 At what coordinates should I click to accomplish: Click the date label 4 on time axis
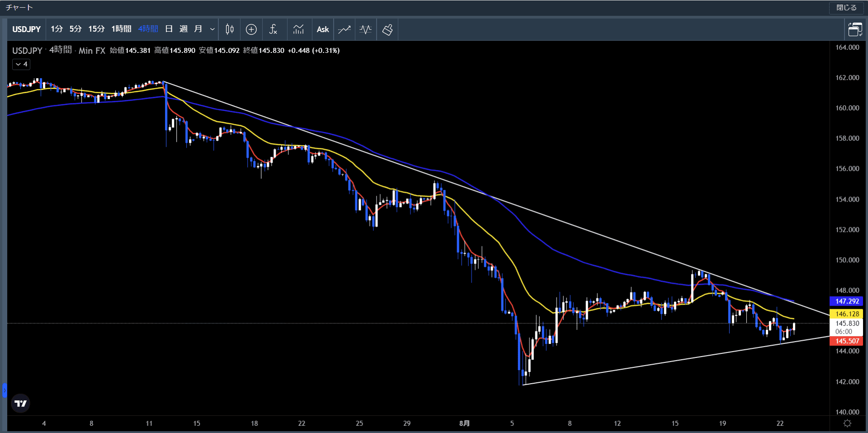[44, 424]
